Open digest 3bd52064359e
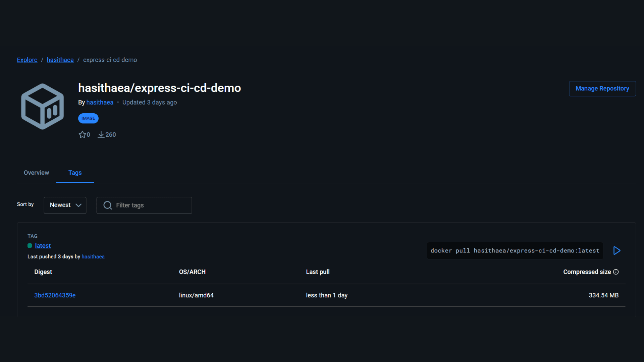 coord(55,295)
